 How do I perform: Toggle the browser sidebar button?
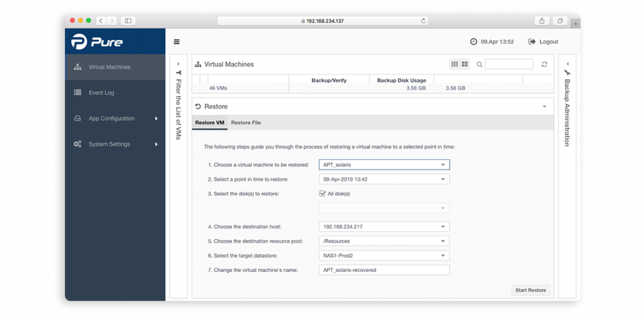tap(128, 20)
